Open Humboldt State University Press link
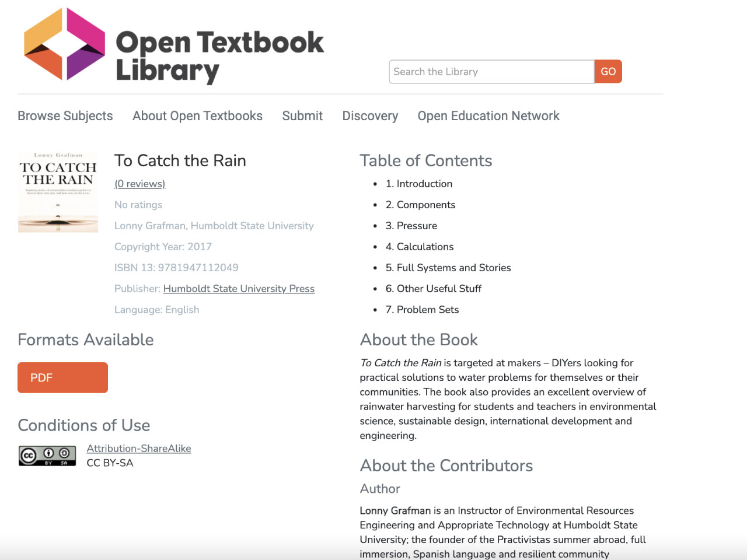The width and height of the screenshot is (747, 560). [239, 289]
